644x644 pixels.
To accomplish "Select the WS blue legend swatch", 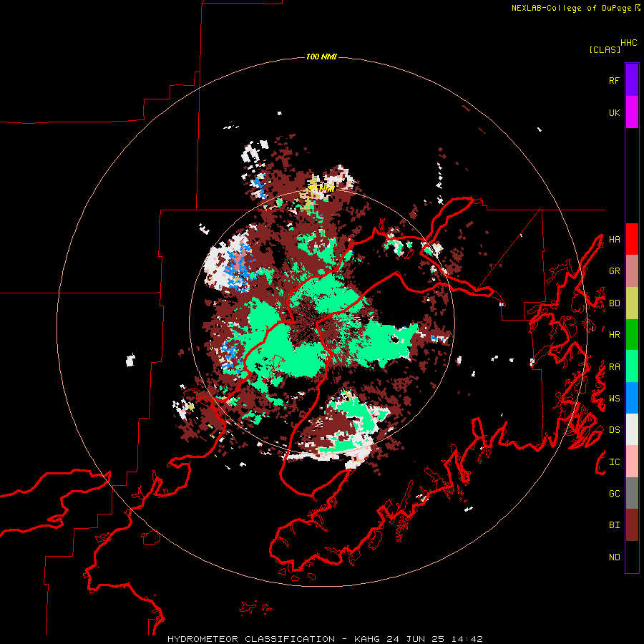I will pyautogui.click(x=632, y=398).
